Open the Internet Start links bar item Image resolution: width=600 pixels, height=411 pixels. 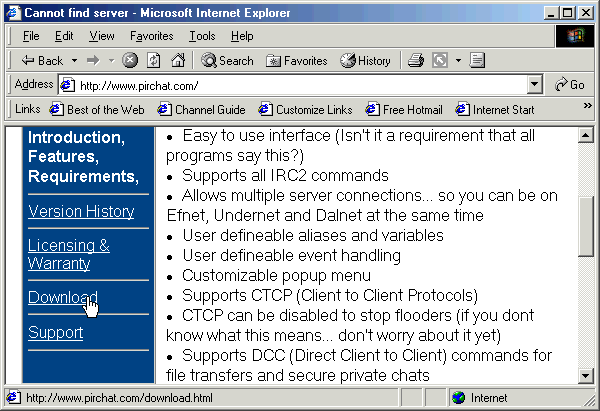494,110
